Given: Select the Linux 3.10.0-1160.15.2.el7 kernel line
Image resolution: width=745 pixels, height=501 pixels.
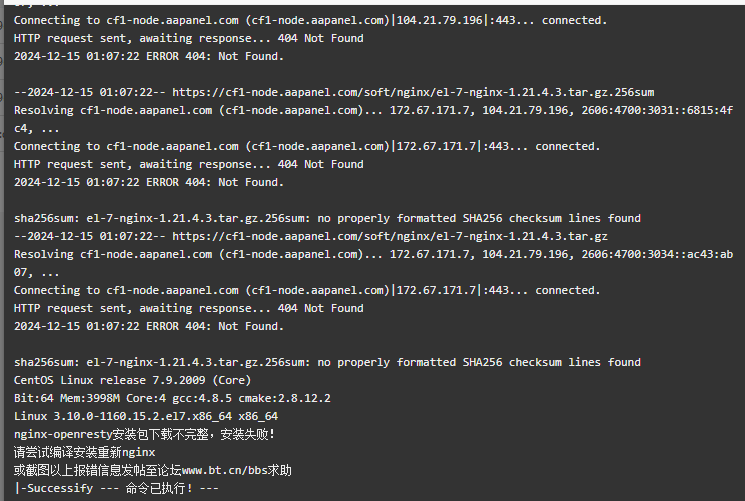Looking at the screenshot, I should (146, 416).
